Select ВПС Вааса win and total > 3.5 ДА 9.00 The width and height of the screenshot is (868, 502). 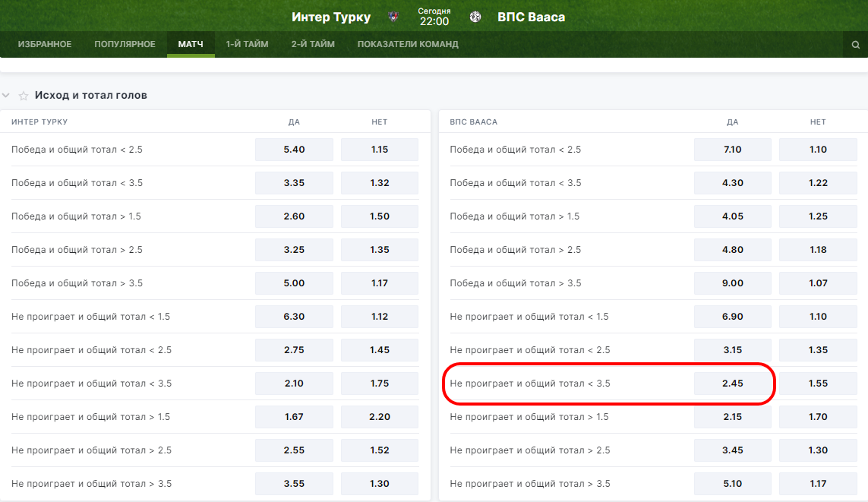tap(732, 283)
